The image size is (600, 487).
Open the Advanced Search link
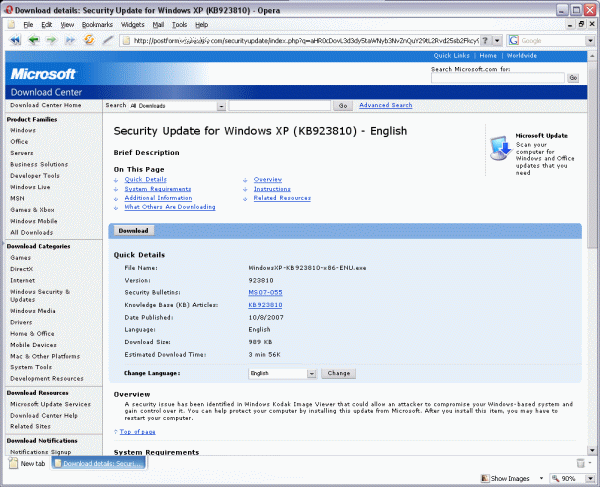tap(386, 105)
